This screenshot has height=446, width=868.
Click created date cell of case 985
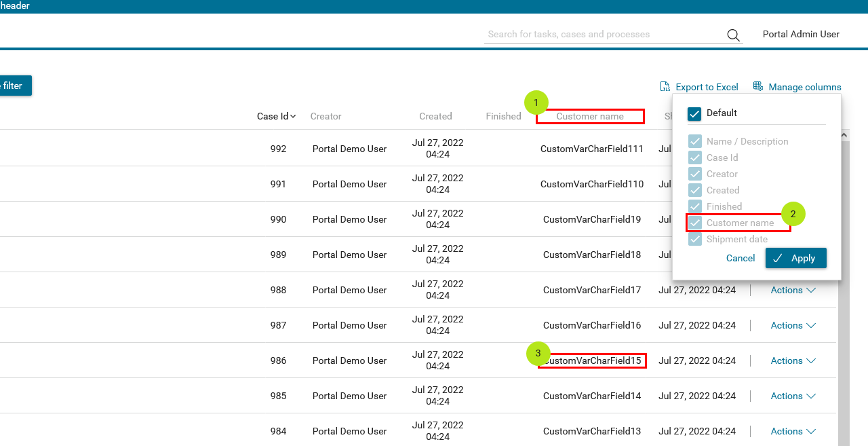(437, 396)
